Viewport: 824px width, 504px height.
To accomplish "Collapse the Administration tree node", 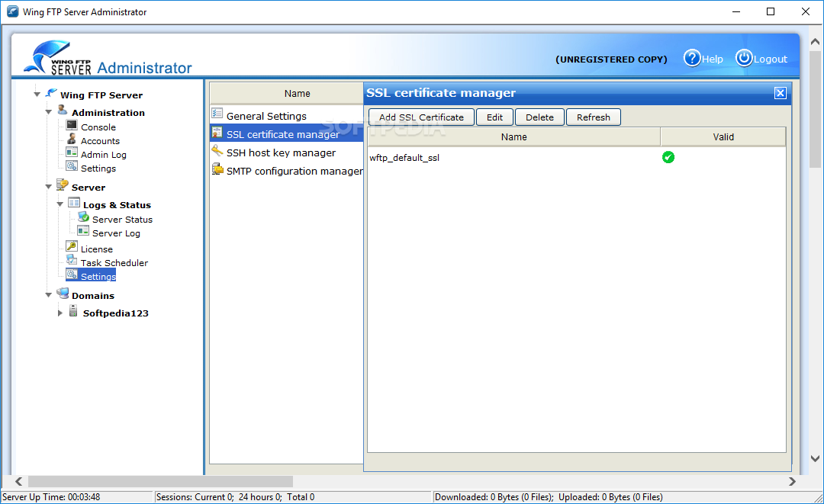I will (x=48, y=112).
